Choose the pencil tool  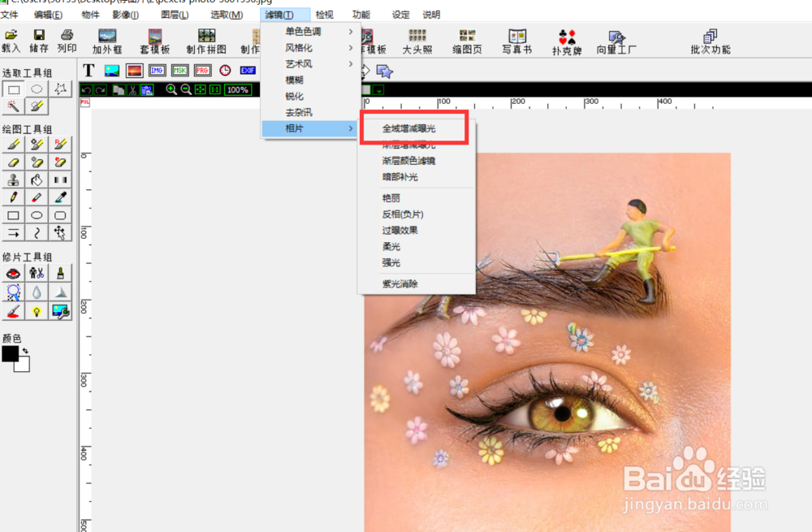click(x=14, y=197)
